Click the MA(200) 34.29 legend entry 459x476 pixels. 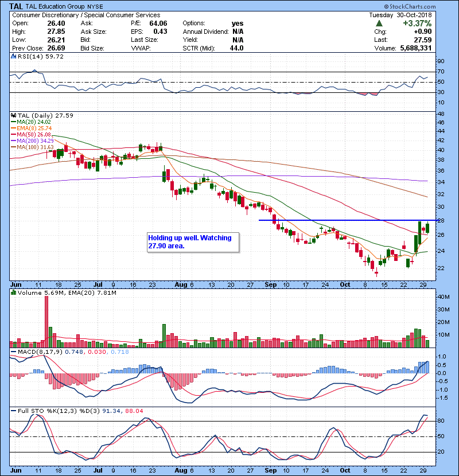point(33,141)
